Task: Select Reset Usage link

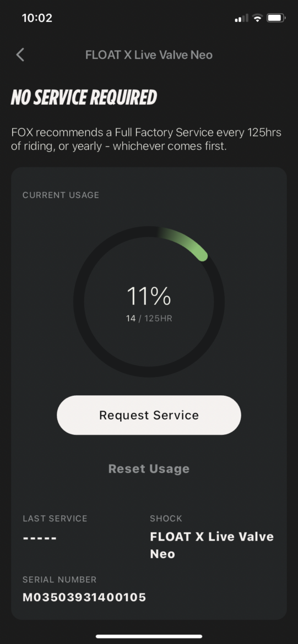Action: click(x=149, y=468)
